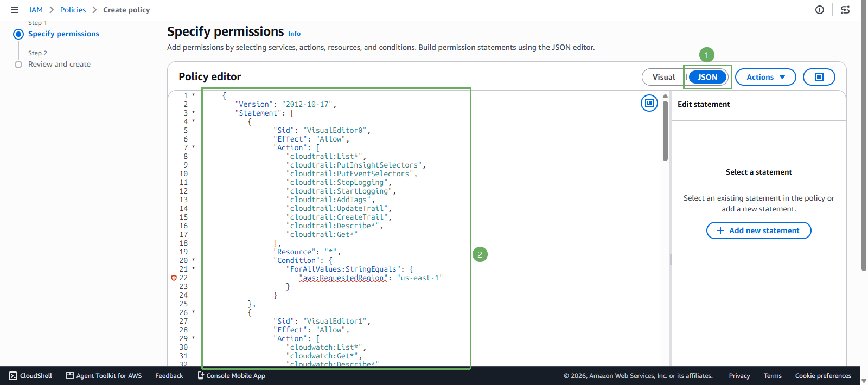Fold the second statement at line 26
The width and height of the screenshot is (868, 385).
pos(194,312)
